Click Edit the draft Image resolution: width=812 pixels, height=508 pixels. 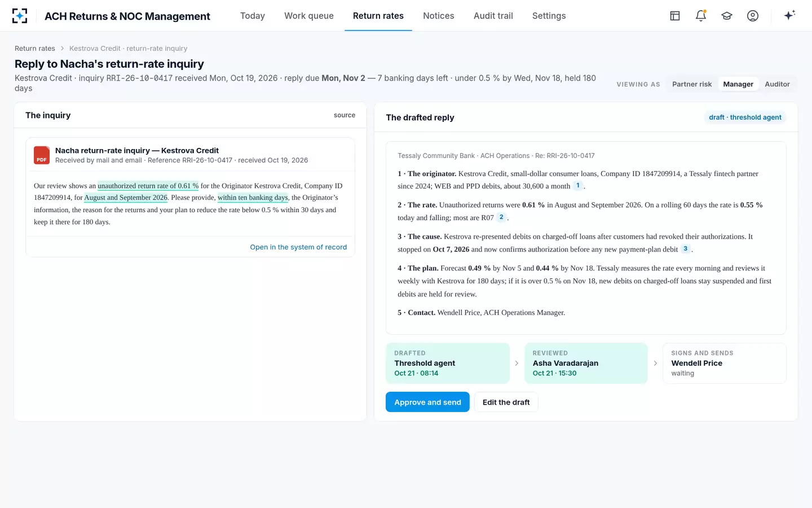tap(506, 402)
